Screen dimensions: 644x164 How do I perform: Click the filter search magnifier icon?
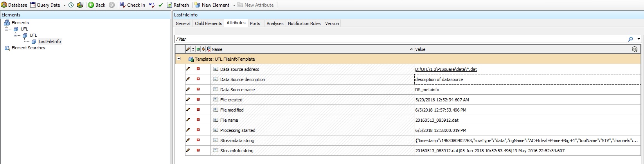(630, 39)
